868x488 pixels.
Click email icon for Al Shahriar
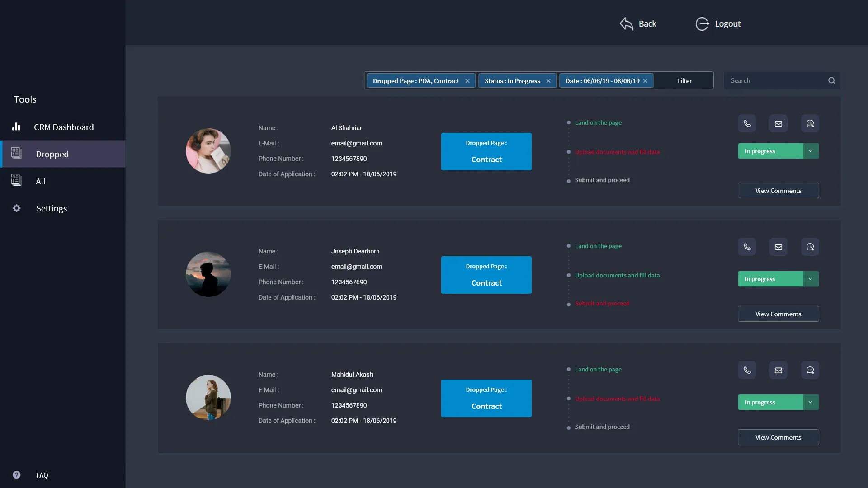tap(778, 123)
